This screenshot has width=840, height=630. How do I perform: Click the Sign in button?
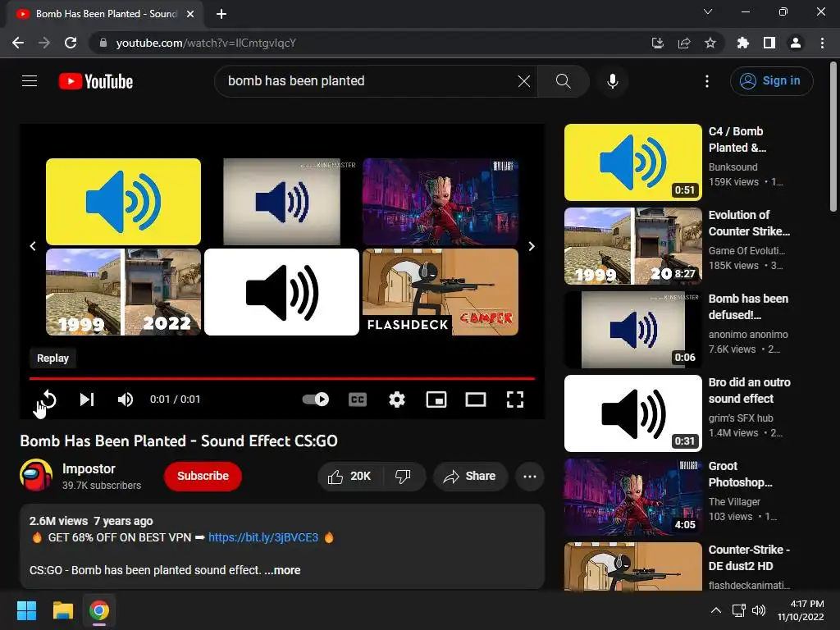[771, 81]
